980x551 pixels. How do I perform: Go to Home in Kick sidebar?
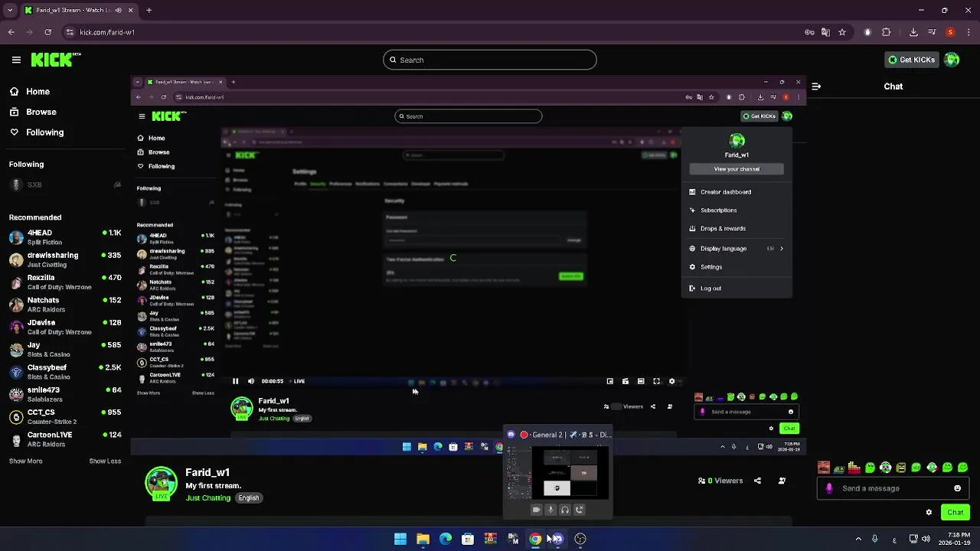[x=29, y=91]
